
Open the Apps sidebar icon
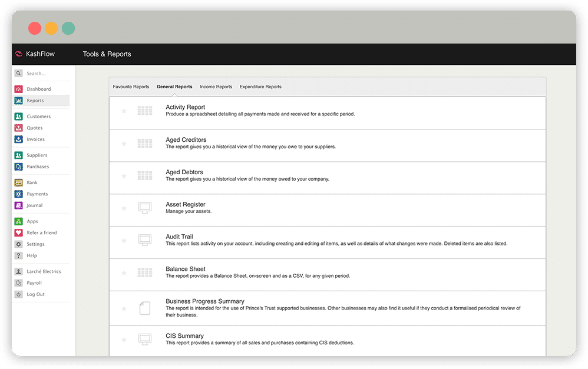pos(19,221)
